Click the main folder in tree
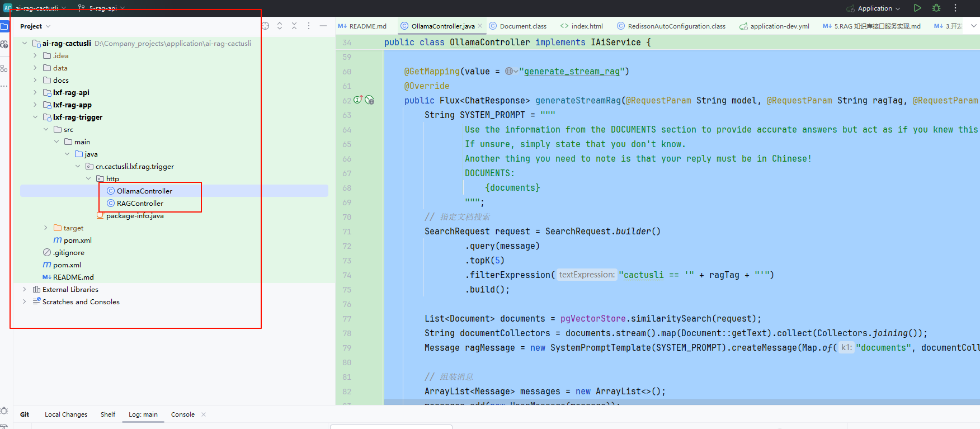 coord(82,142)
